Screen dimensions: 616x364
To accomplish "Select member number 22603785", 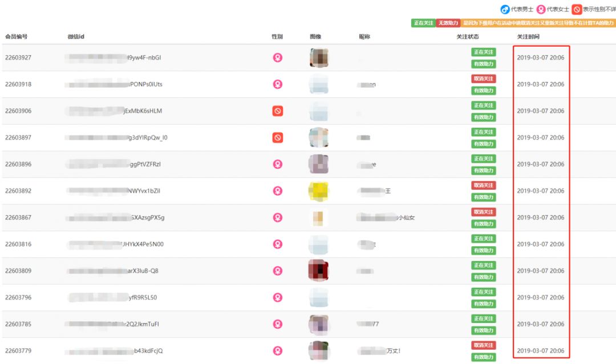I will tap(18, 324).
